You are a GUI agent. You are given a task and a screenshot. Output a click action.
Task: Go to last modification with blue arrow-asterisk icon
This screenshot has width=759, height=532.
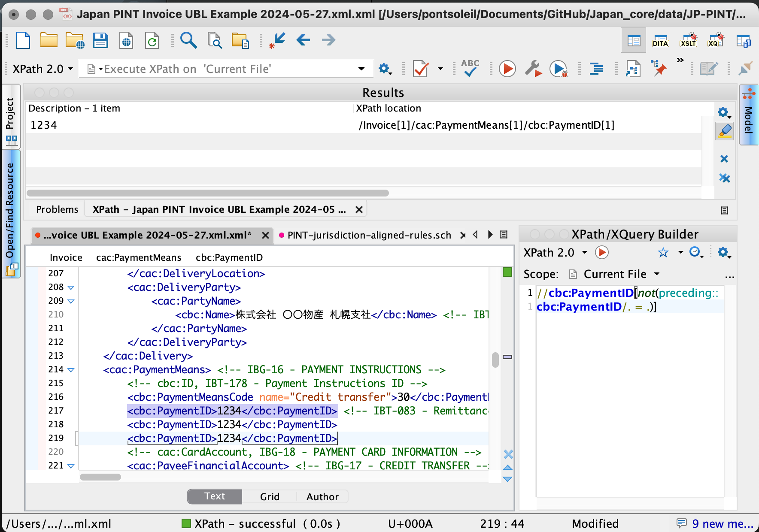pyautogui.click(x=277, y=41)
